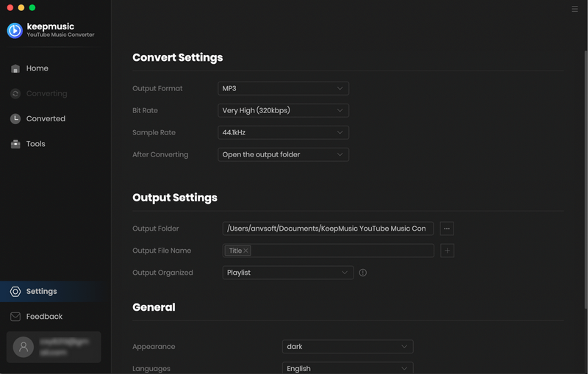Expand the After Converting dropdown

point(283,155)
